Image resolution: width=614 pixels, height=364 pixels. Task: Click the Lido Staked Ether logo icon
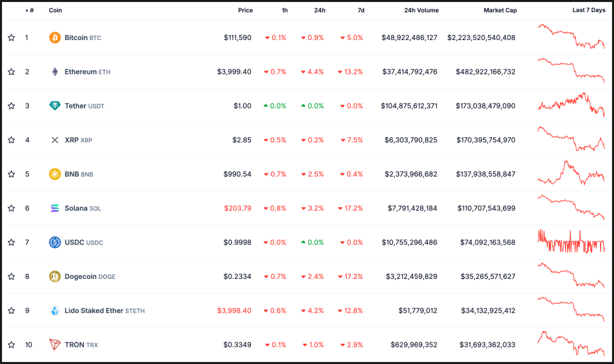(x=55, y=311)
